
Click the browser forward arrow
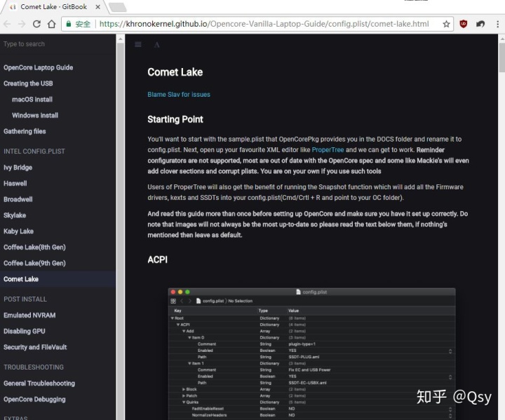(22, 24)
